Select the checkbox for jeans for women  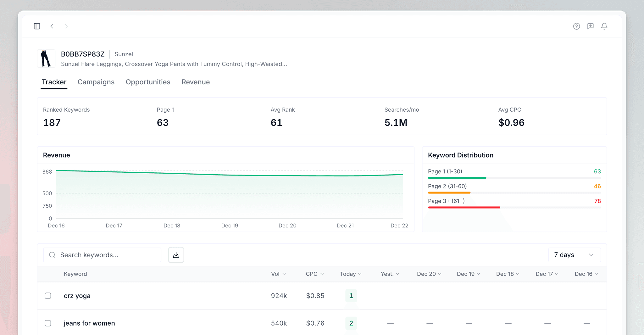48,323
